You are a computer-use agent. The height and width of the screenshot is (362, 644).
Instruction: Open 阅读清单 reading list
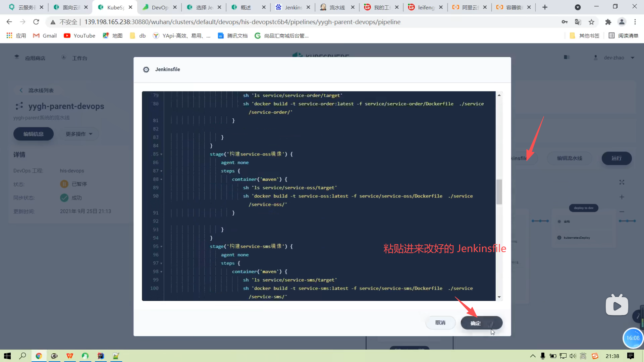(624, 36)
